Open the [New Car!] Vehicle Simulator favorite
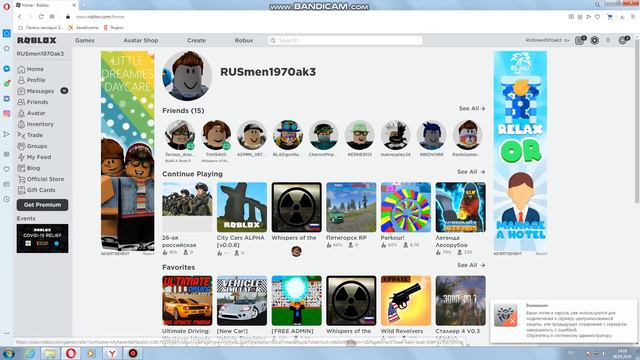640x360 pixels. click(242, 300)
